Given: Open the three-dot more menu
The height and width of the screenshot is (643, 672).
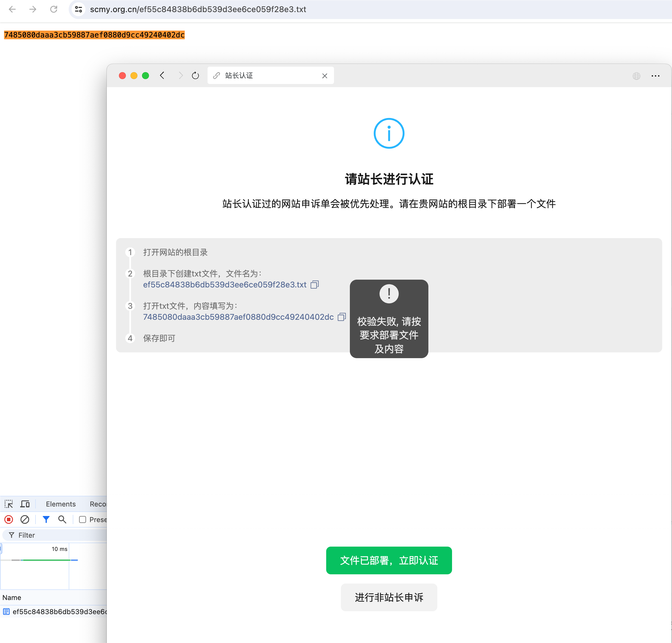Looking at the screenshot, I should pos(655,76).
